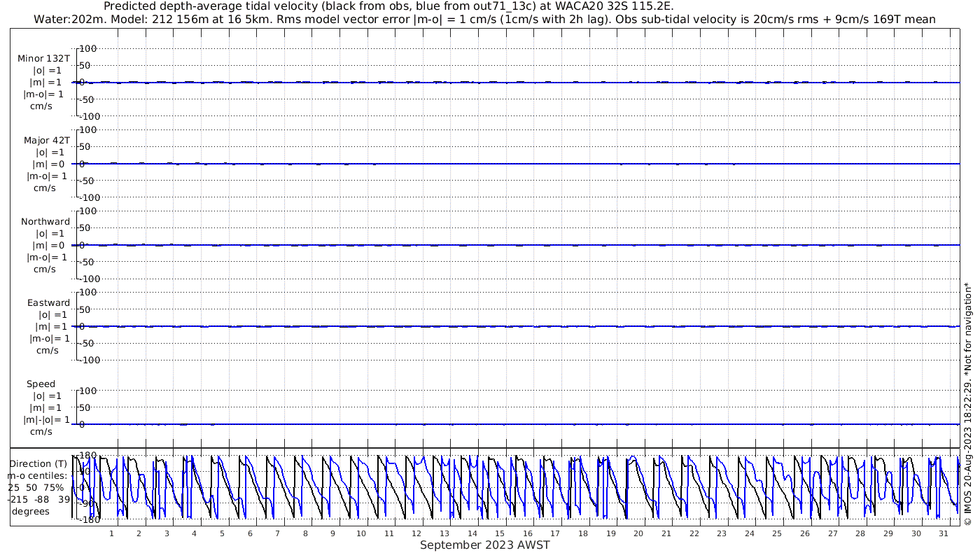Screen dimensions: 980x560
Task: Click day '30' on the x-axis
Action: (916, 533)
